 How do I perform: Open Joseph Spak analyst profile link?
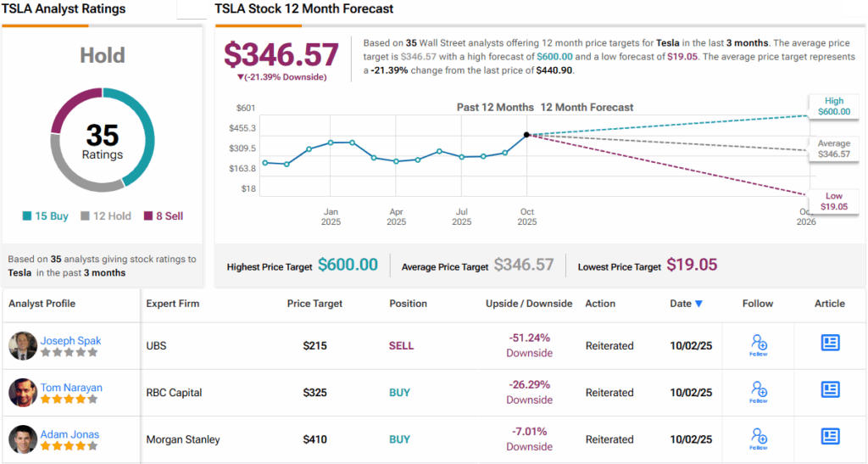(x=71, y=341)
